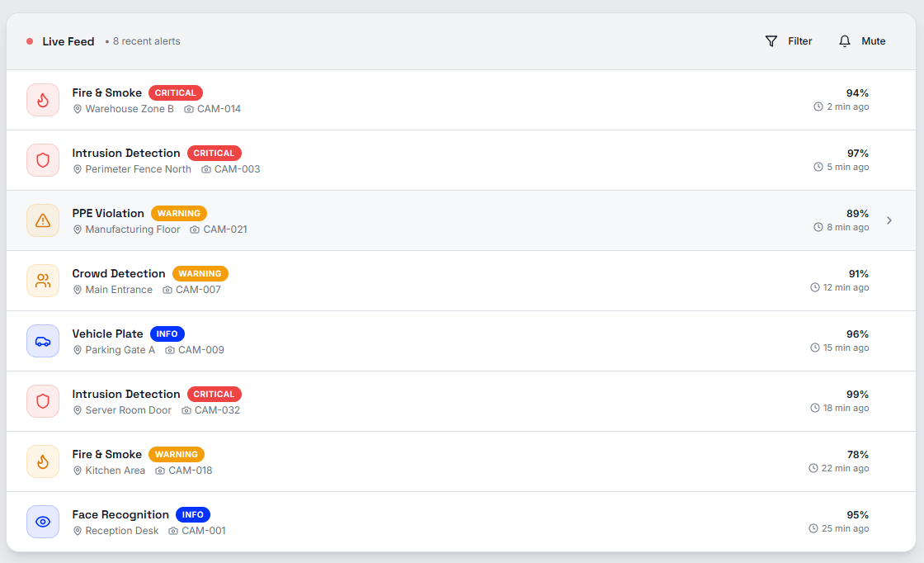Click the Vehicle Plate car icon
This screenshot has height=563, width=924.
[43, 341]
